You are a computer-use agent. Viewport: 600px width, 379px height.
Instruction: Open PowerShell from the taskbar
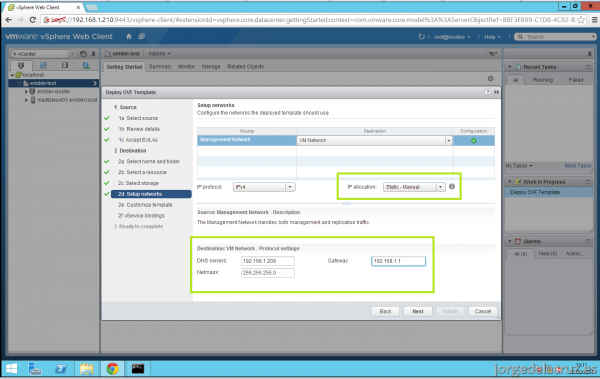[61, 369]
